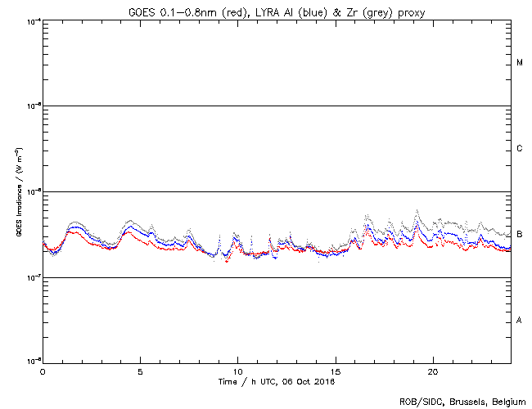Screen dimensions: 532x409
Task: Click the A flare class label
Action: coord(520,321)
